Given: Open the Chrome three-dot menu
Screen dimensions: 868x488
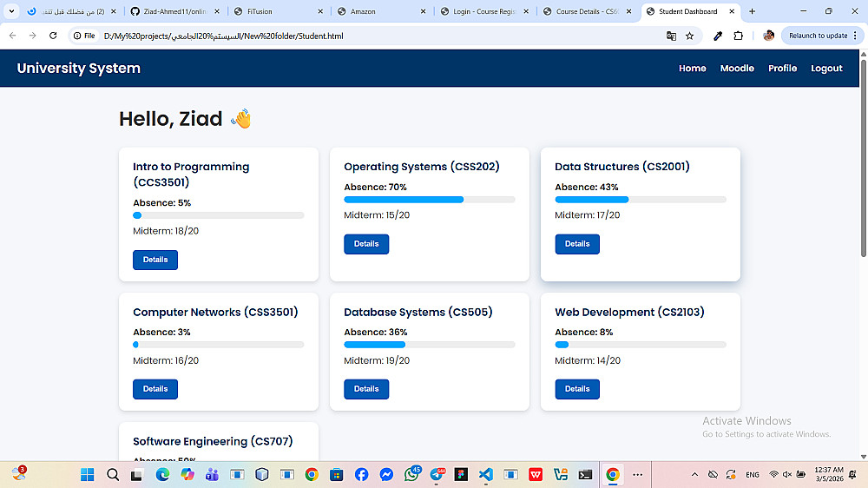Looking at the screenshot, I should pos(855,36).
